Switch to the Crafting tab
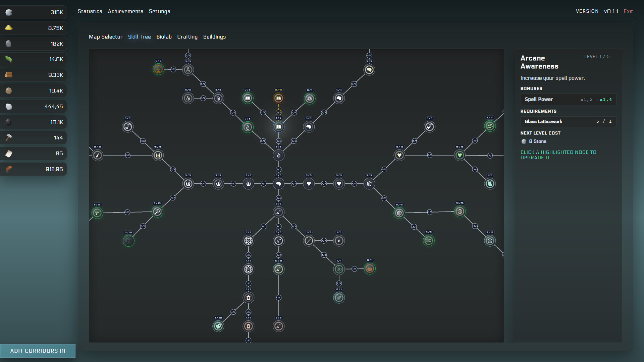 tap(187, 37)
